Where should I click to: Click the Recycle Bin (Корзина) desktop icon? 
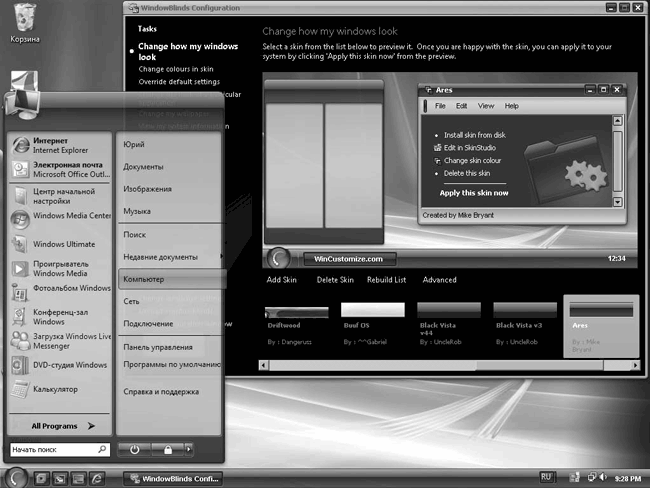pos(25,20)
